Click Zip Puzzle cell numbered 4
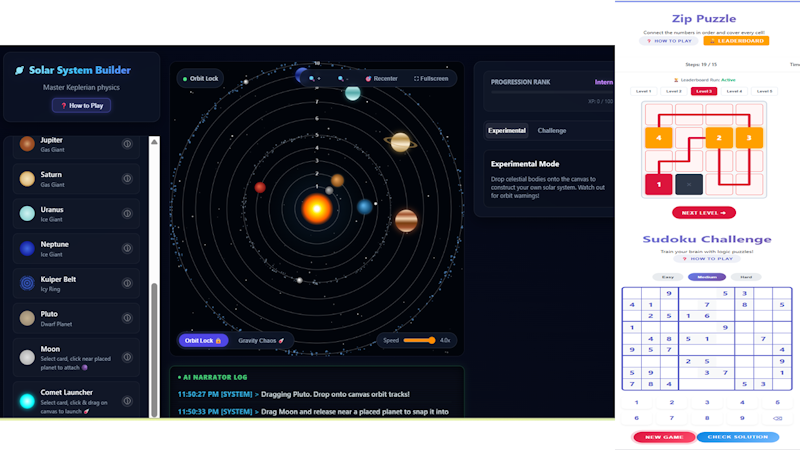800x450 pixels. (x=659, y=138)
